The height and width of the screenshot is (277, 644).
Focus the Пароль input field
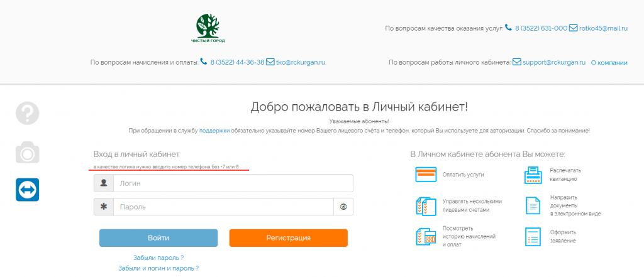coord(223,207)
